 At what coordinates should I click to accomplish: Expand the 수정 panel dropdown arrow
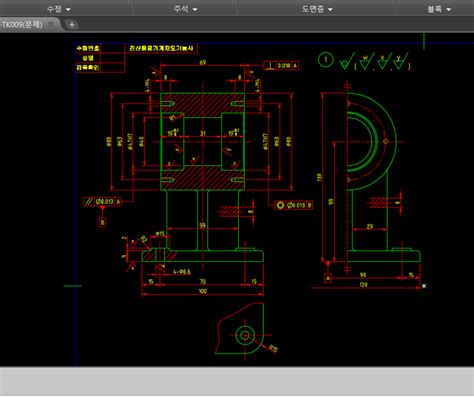point(68,10)
